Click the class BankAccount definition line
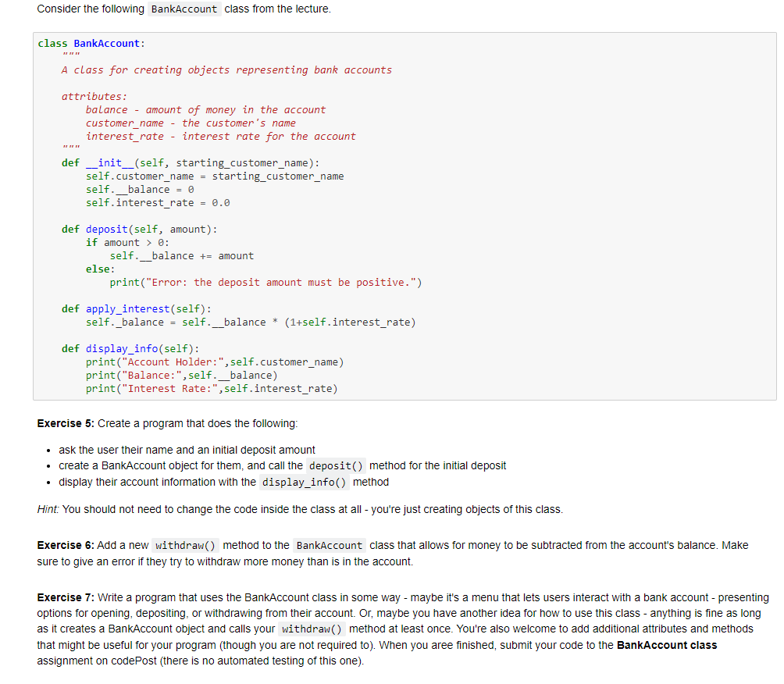This screenshot has width=784, height=684. 91,44
